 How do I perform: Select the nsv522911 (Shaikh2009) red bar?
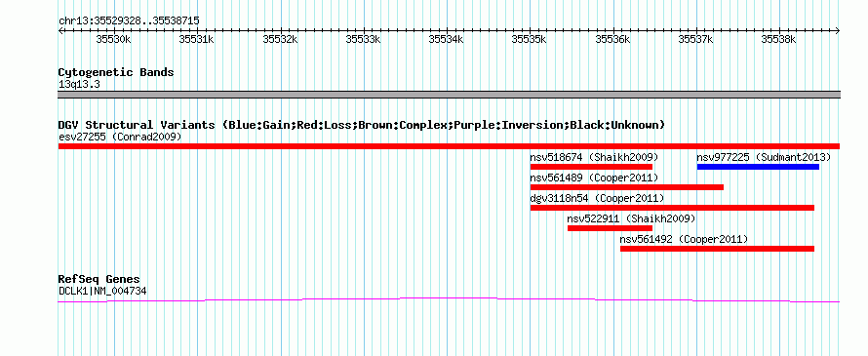[x=610, y=228]
